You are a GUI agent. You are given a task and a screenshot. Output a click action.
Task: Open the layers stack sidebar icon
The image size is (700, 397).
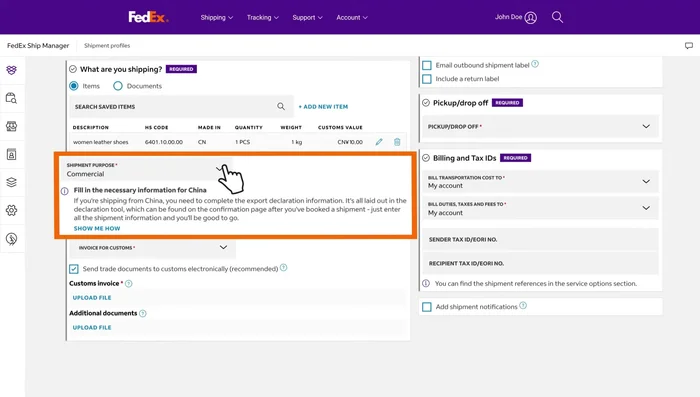pyautogui.click(x=12, y=182)
